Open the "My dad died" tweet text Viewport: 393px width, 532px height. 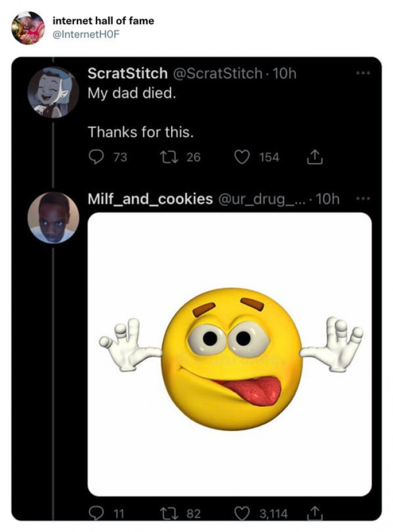[x=131, y=93]
